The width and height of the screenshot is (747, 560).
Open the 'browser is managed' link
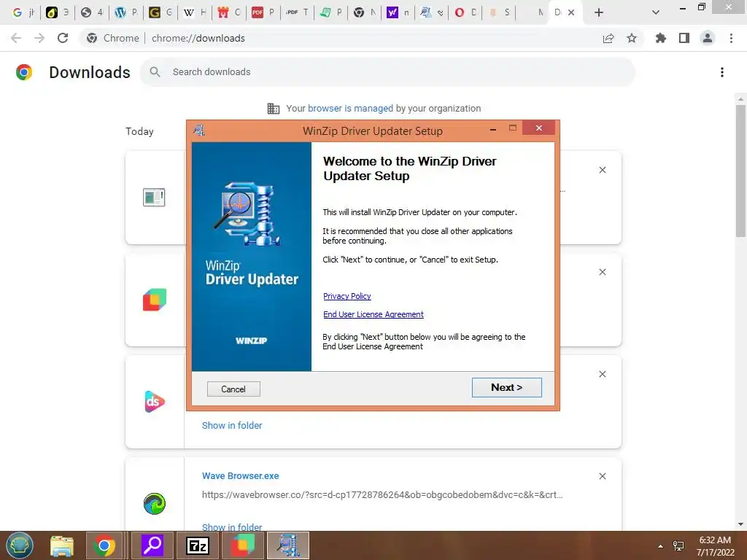point(350,109)
